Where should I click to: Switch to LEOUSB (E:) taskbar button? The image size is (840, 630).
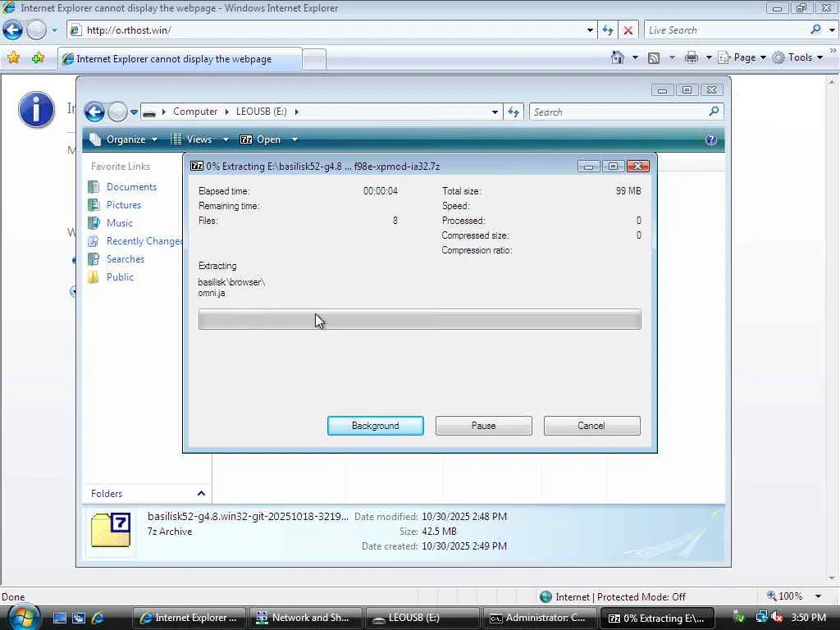[x=423, y=618]
